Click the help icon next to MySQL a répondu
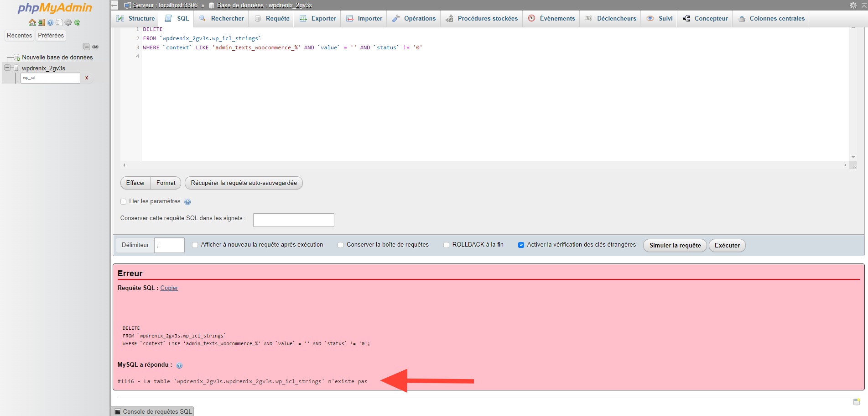Image resolution: width=868 pixels, height=416 pixels. click(179, 365)
